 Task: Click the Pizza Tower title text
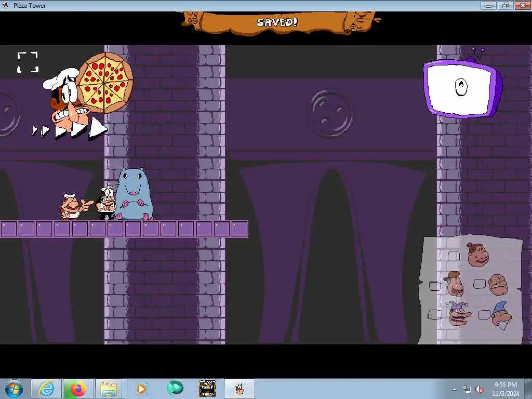pos(30,5)
